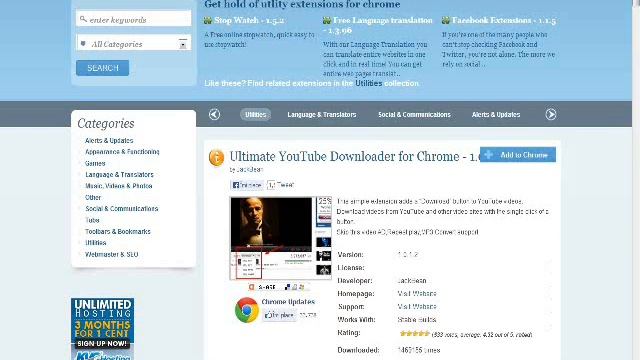This screenshot has width=640, height=360.
Task: Click the green icon beside Free Language translation
Action: click(x=327, y=20)
